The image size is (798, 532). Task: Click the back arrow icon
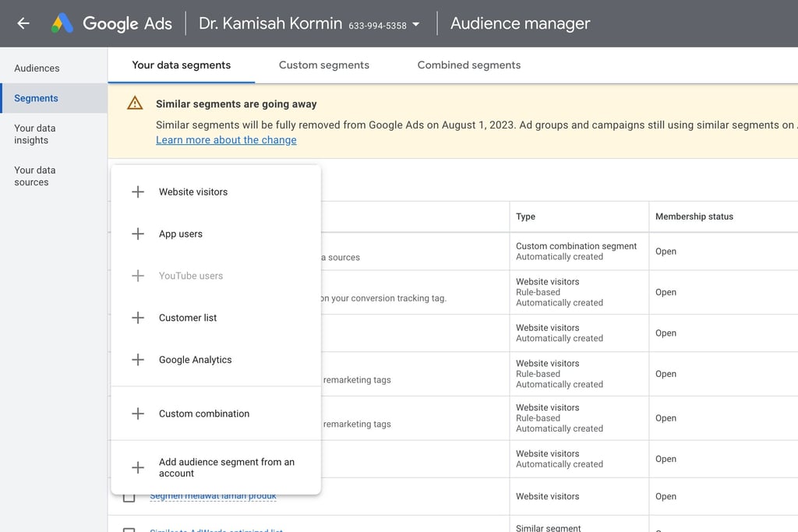(23, 23)
